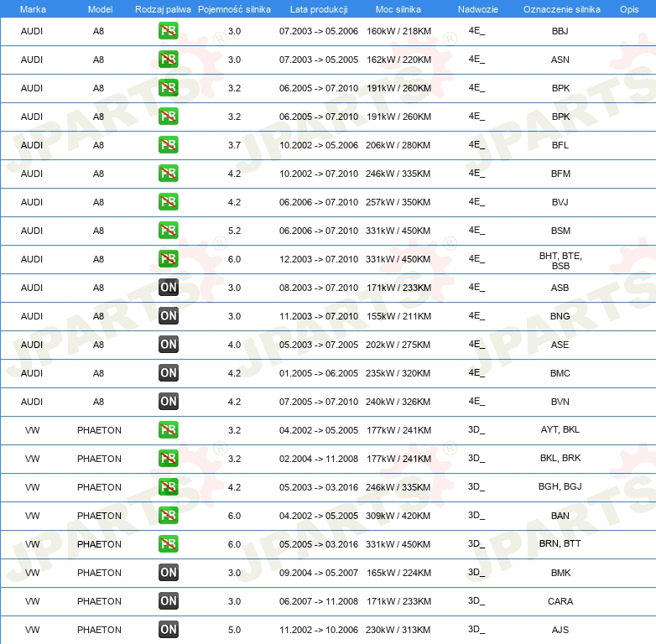
Task: Click the petrol icon in the BBJ engine row
Action: pyautogui.click(x=169, y=31)
